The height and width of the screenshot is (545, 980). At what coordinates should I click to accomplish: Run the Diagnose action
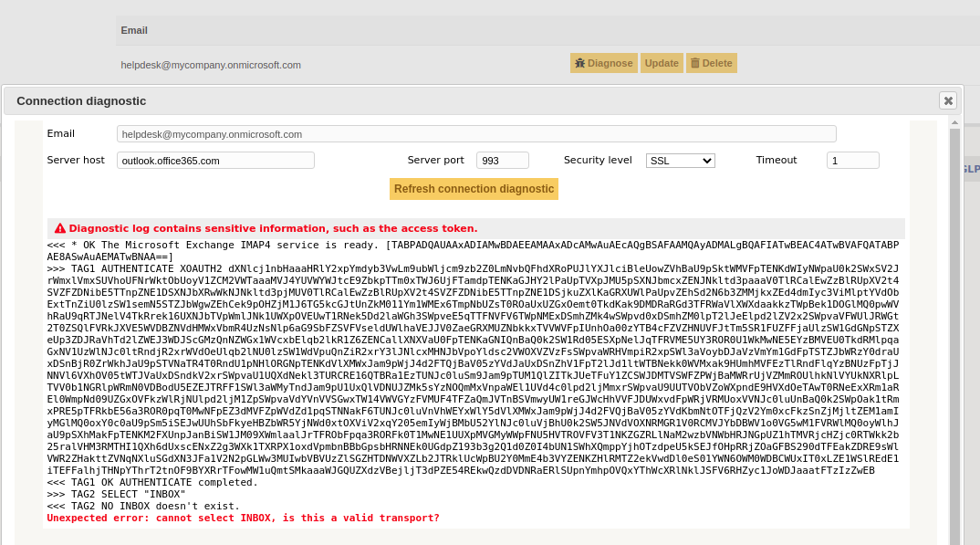602,63
